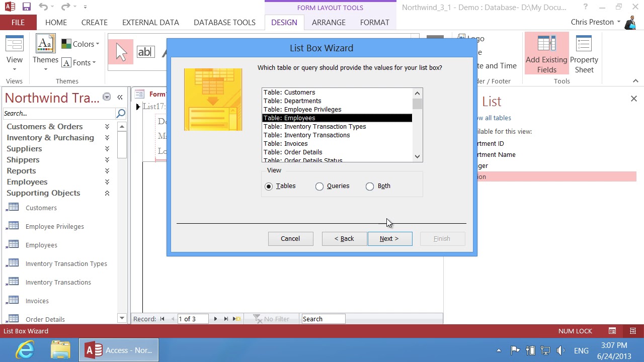
Task: Click the volume speaker tray icon
Action: 560,350
